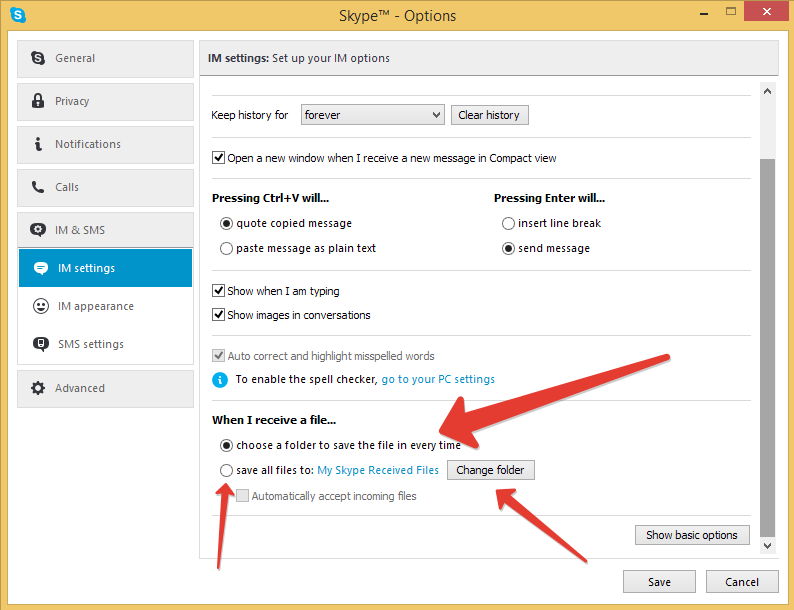This screenshot has height=610, width=794.
Task: Click the IM & SMS chat bubble icon
Action: [x=38, y=230]
